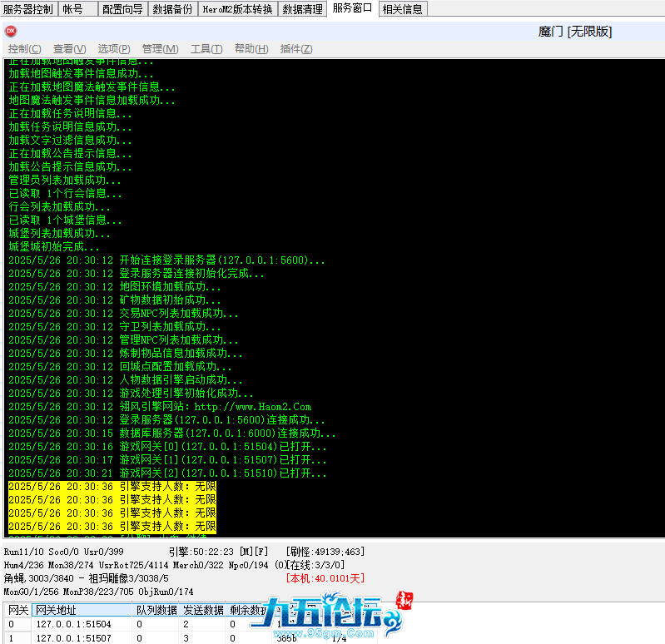Image resolution: width=665 pixels, height=644 pixels.
Task: Open the 帐号 tab
Action: (77, 9)
